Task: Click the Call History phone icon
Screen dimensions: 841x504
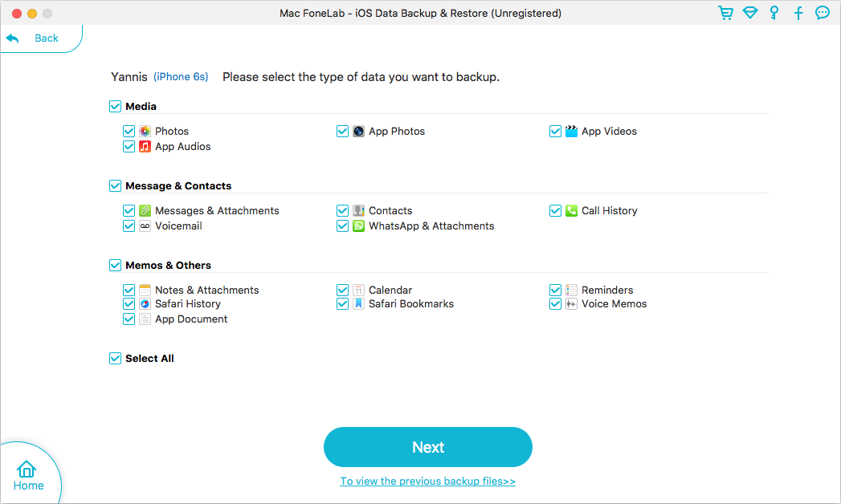Action: point(571,210)
